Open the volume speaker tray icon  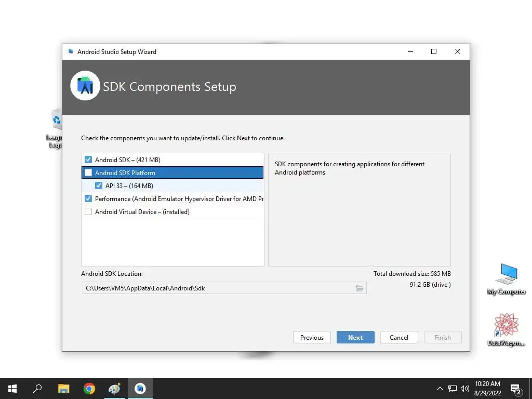[x=465, y=389]
